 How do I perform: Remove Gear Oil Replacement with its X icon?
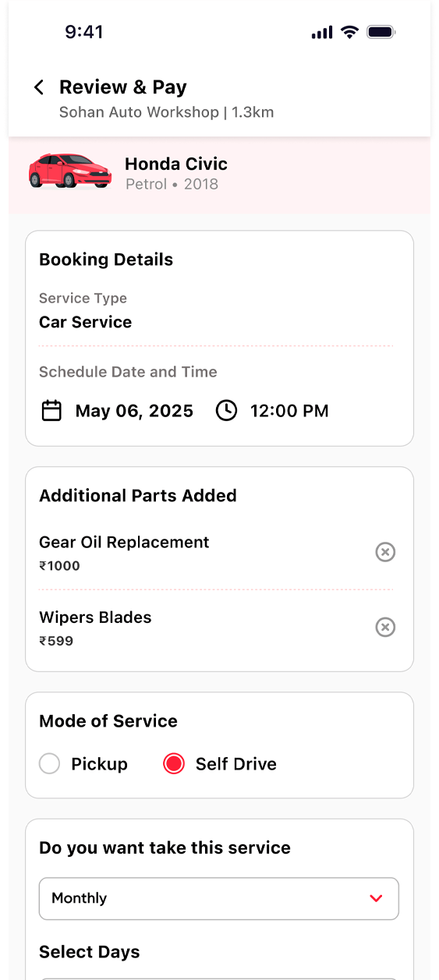385,552
